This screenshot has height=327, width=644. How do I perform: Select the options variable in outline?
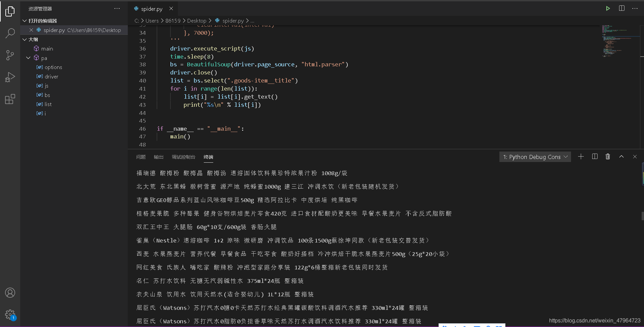53,67
